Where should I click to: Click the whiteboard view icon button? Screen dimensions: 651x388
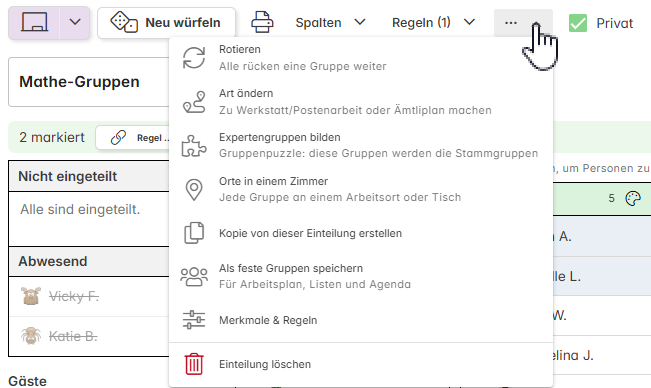[x=34, y=22]
